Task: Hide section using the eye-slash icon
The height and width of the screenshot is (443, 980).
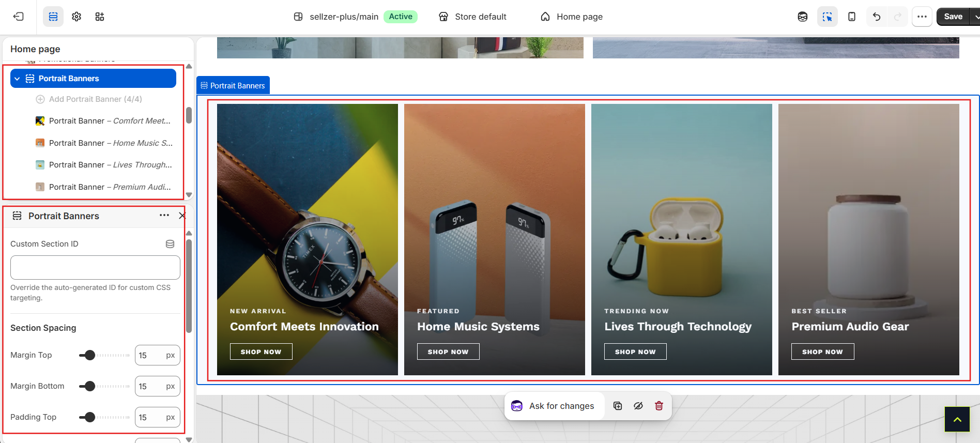Action: pyautogui.click(x=638, y=406)
